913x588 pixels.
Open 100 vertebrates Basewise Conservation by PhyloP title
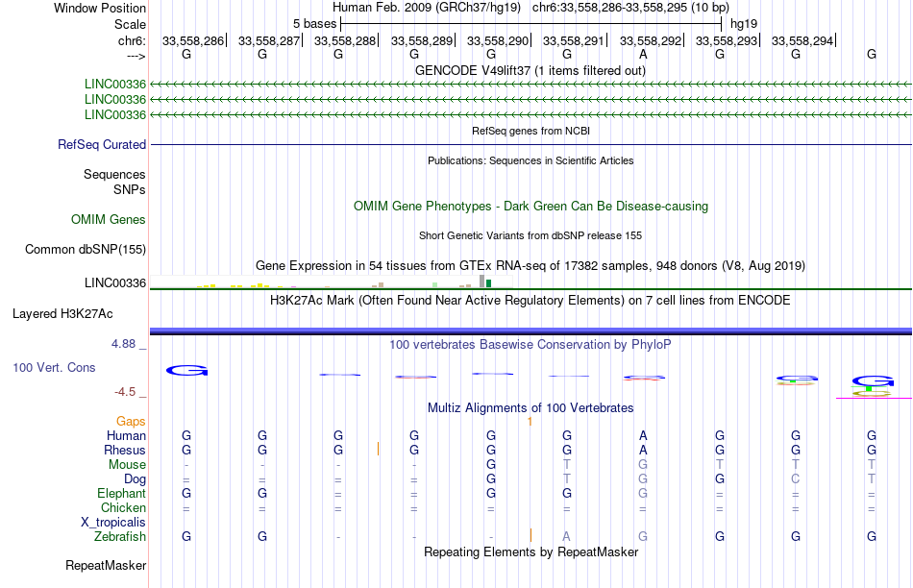coord(531,345)
